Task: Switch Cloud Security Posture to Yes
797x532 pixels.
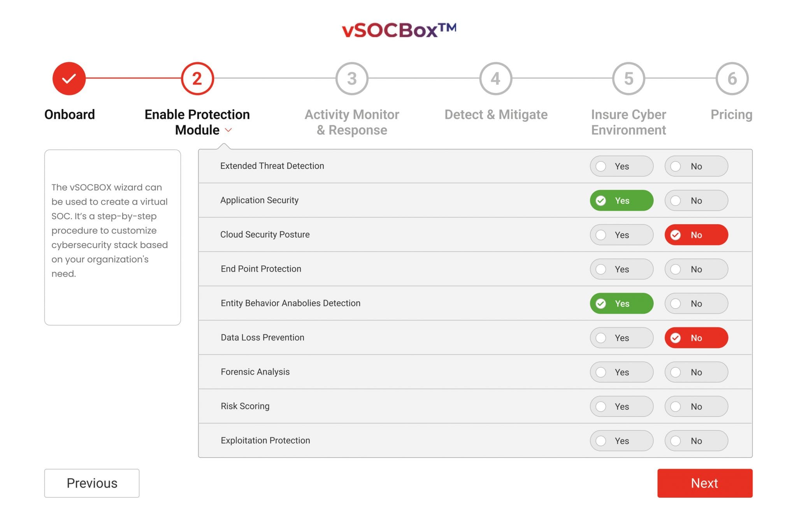Action: tap(621, 235)
